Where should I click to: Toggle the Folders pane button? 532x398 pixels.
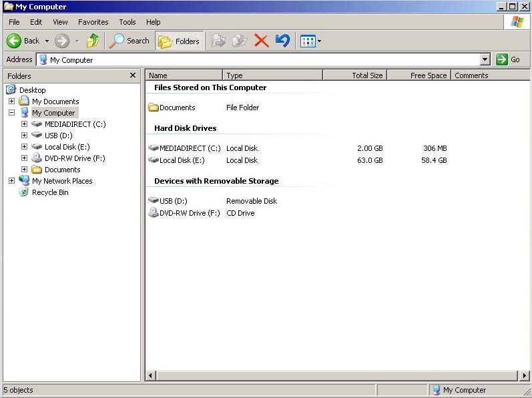180,41
